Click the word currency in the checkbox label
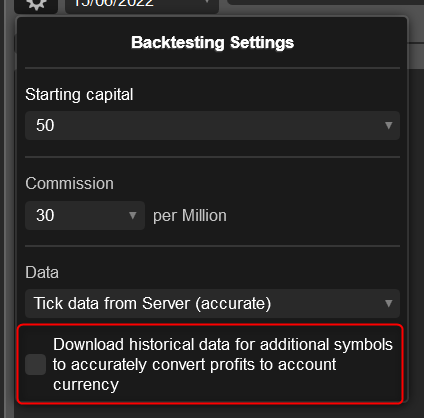This screenshot has height=418, width=424. point(86,384)
